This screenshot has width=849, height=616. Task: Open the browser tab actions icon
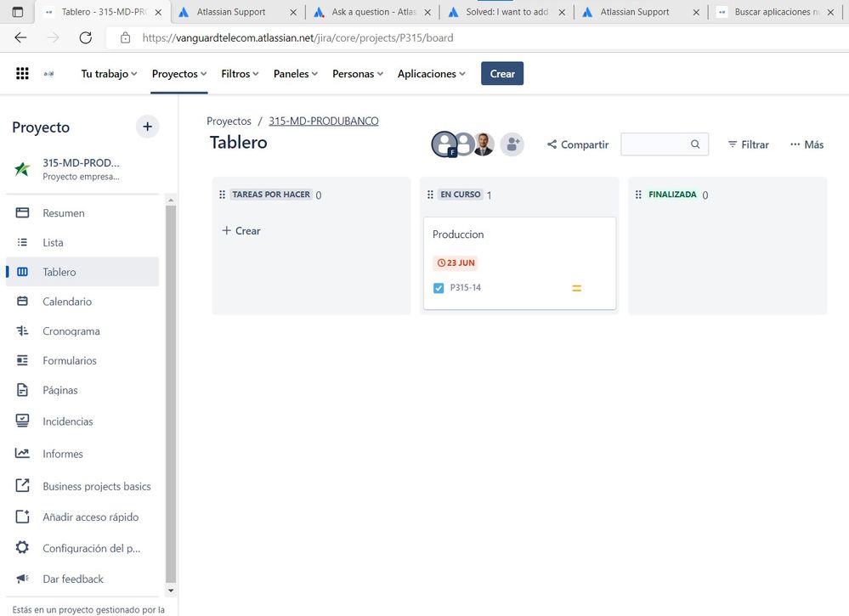(18, 11)
